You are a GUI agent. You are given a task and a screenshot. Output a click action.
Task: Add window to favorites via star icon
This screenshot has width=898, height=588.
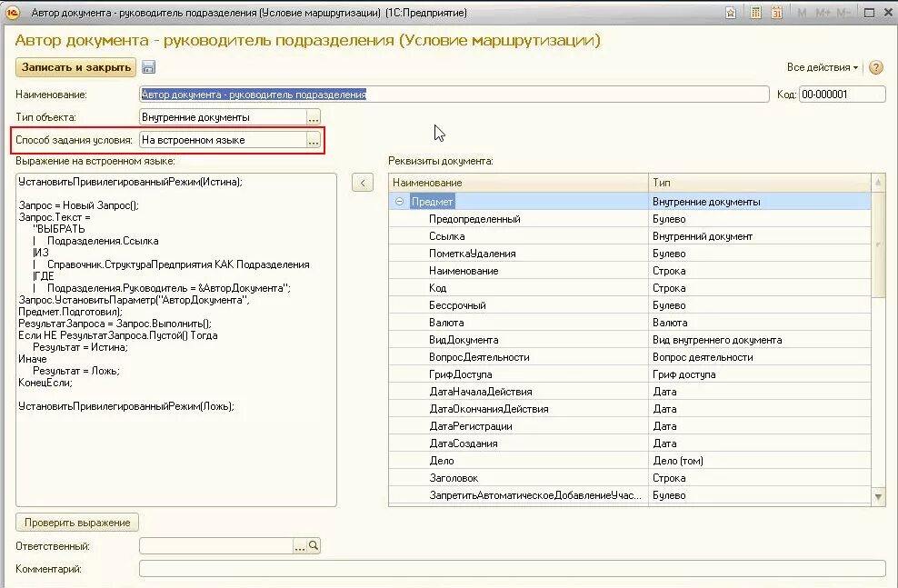pyautogui.click(x=731, y=12)
